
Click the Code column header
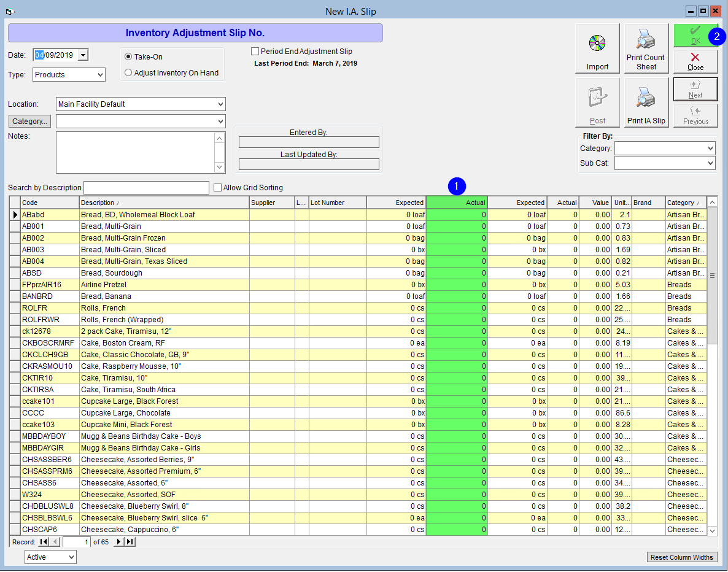(x=50, y=203)
